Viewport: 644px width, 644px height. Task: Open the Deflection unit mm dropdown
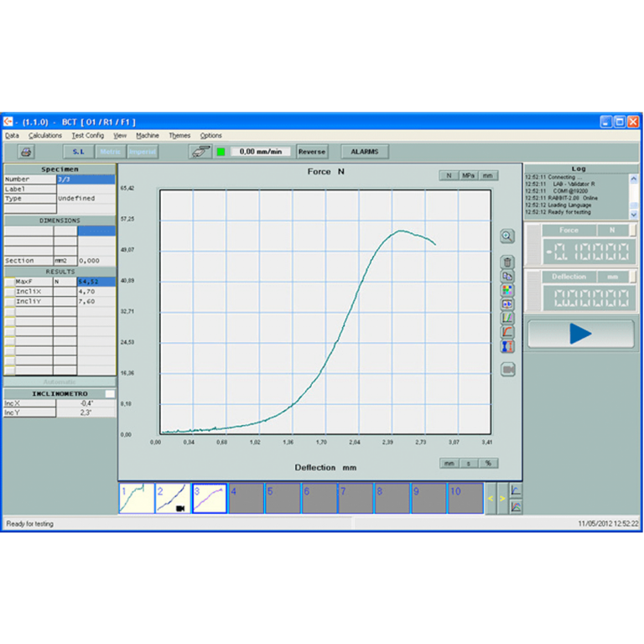click(612, 277)
